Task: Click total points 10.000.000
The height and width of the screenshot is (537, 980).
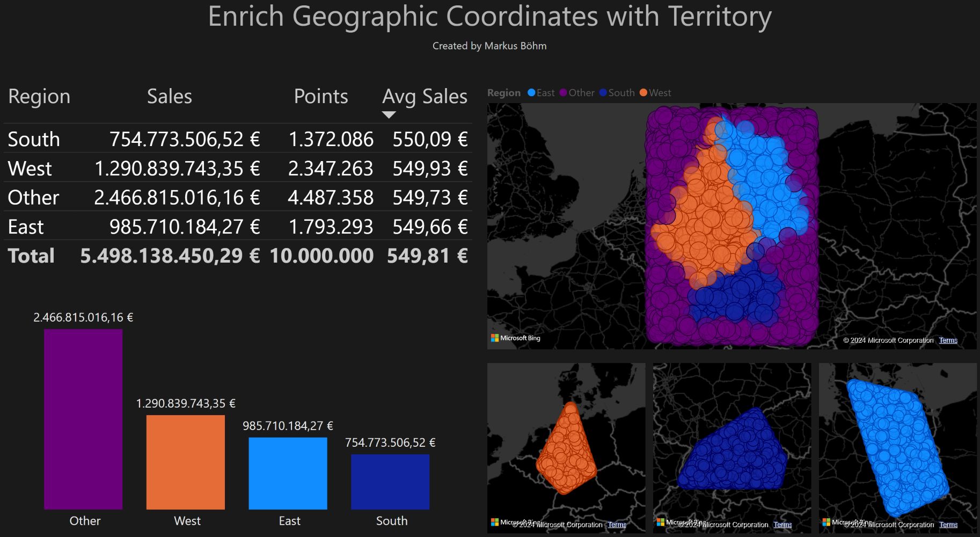Action: 321,256
